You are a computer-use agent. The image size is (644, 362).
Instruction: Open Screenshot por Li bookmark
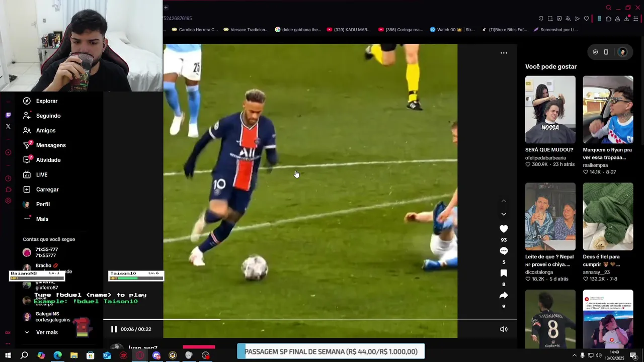click(x=555, y=30)
